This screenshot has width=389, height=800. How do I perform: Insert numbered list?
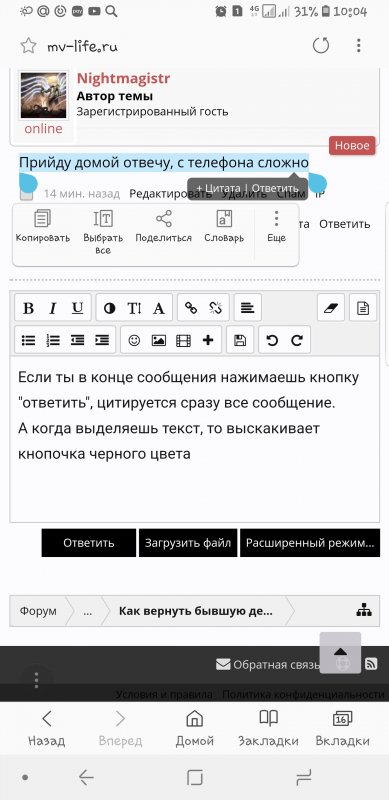(53, 340)
